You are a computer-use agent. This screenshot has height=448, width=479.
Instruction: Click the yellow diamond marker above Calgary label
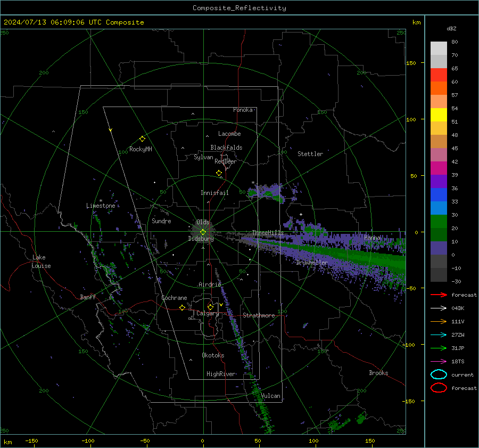210,307
